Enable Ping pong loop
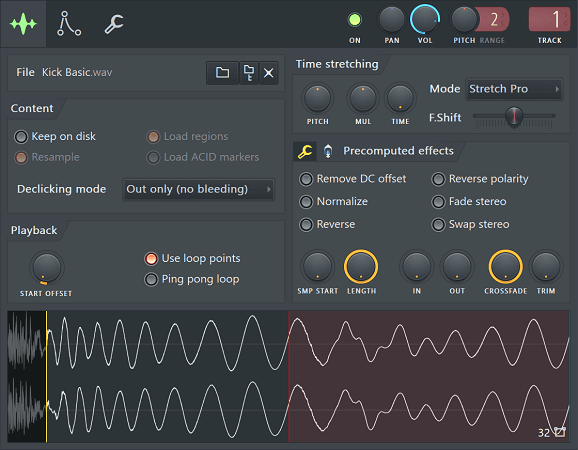578x450 pixels. pos(151,279)
